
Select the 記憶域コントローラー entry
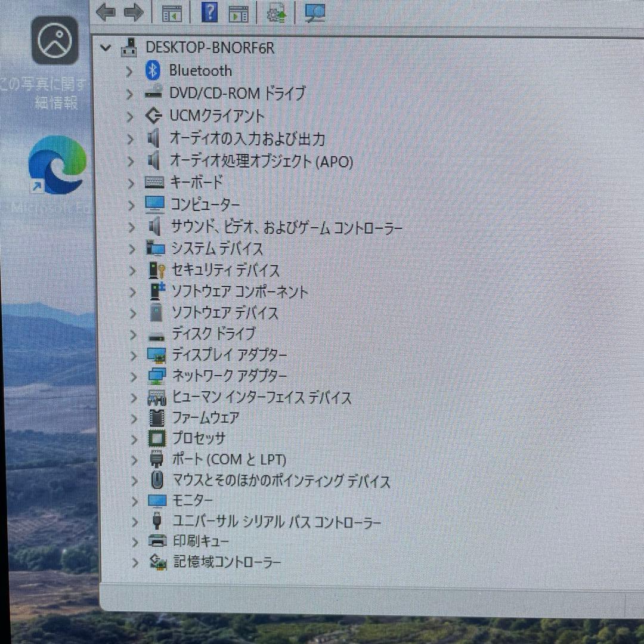tap(228, 562)
